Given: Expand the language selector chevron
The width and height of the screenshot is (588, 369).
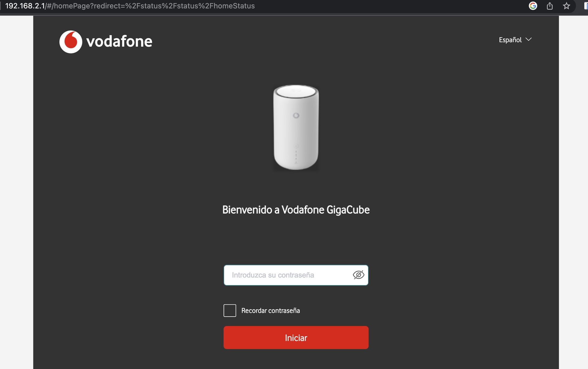Looking at the screenshot, I should pos(528,39).
